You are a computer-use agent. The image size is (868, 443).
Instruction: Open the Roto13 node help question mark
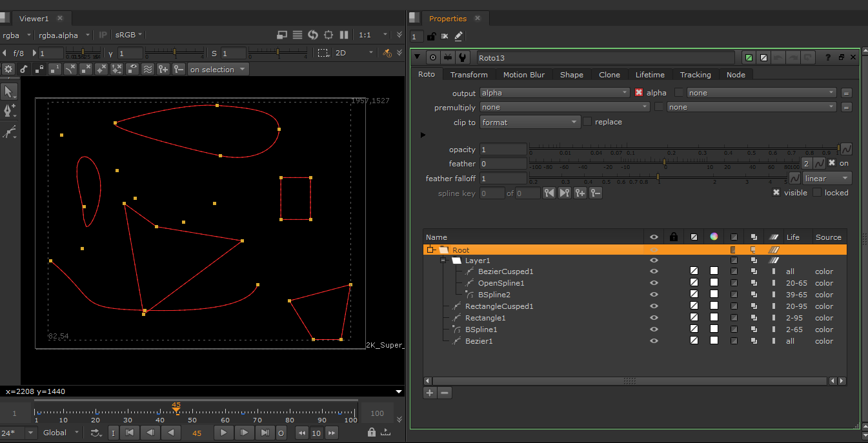(828, 57)
